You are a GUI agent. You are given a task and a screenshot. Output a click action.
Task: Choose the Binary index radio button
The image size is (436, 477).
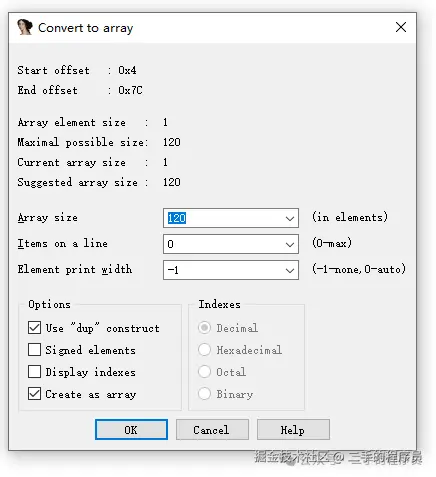pyautogui.click(x=204, y=393)
